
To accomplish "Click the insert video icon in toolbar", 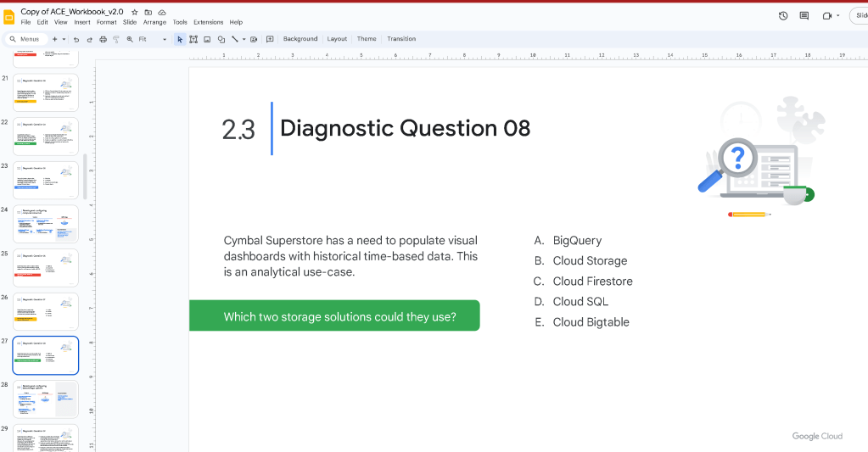I will [x=254, y=39].
